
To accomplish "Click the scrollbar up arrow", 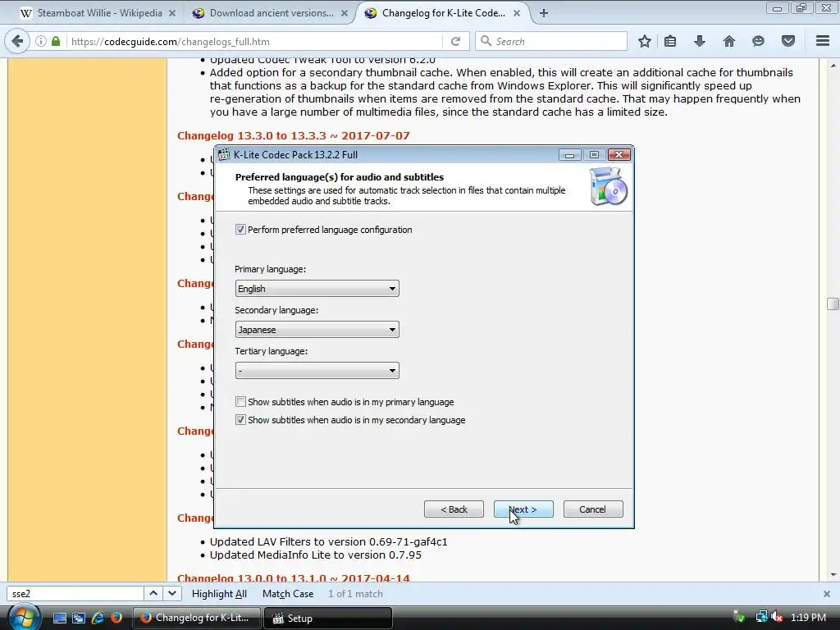I will [x=833, y=66].
